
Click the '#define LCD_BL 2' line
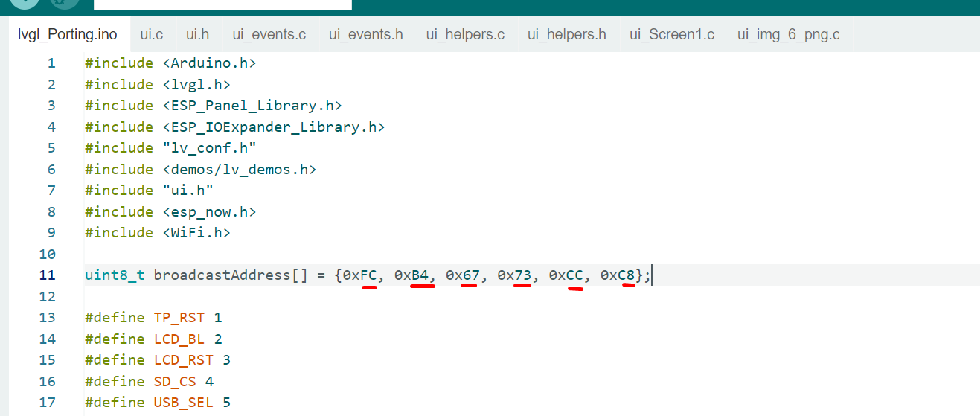153,339
